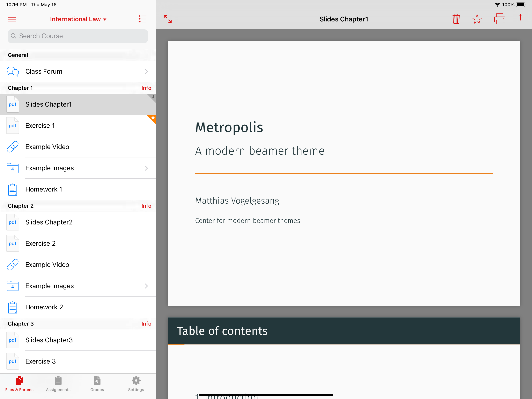Switch to the Assignments tab
Image resolution: width=532 pixels, height=399 pixels.
tap(58, 384)
